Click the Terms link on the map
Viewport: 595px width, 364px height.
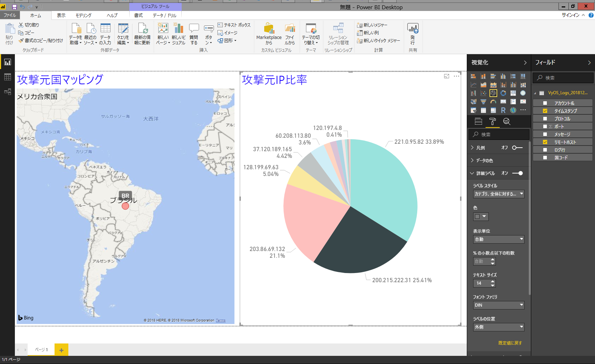pos(221,320)
